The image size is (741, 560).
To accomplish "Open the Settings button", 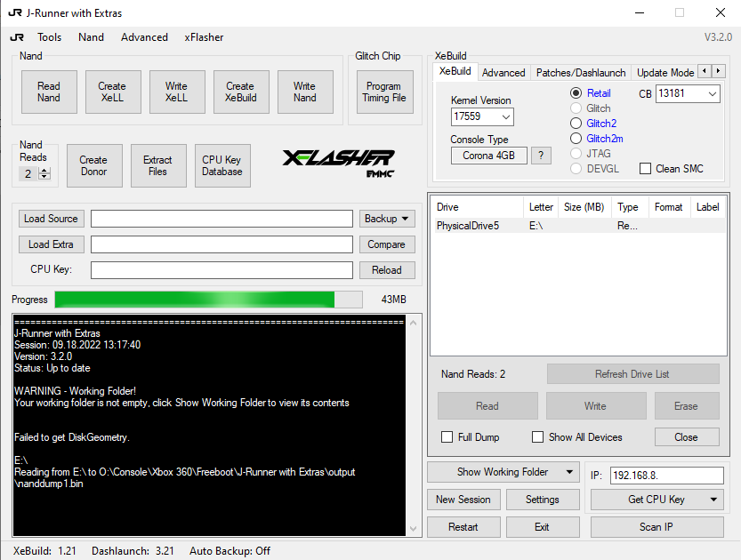I will click(543, 500).
